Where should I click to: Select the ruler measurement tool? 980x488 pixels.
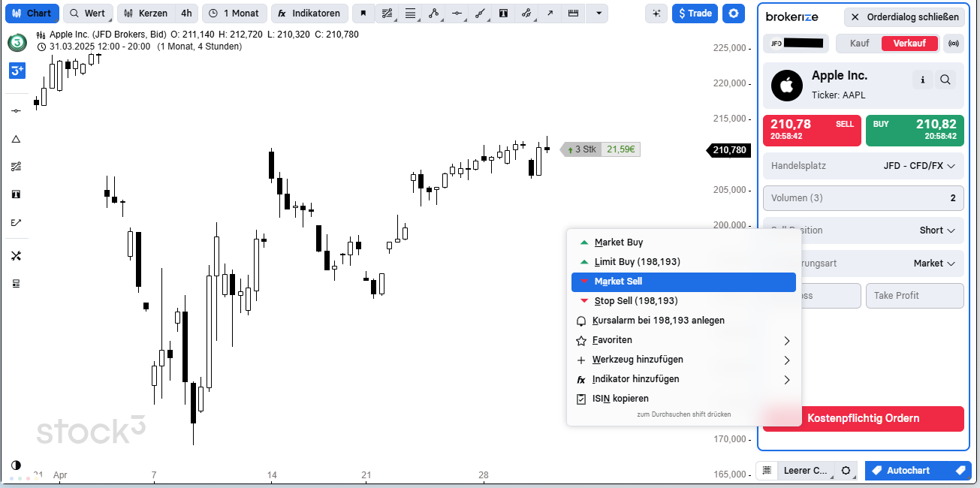tap(573, 14)
